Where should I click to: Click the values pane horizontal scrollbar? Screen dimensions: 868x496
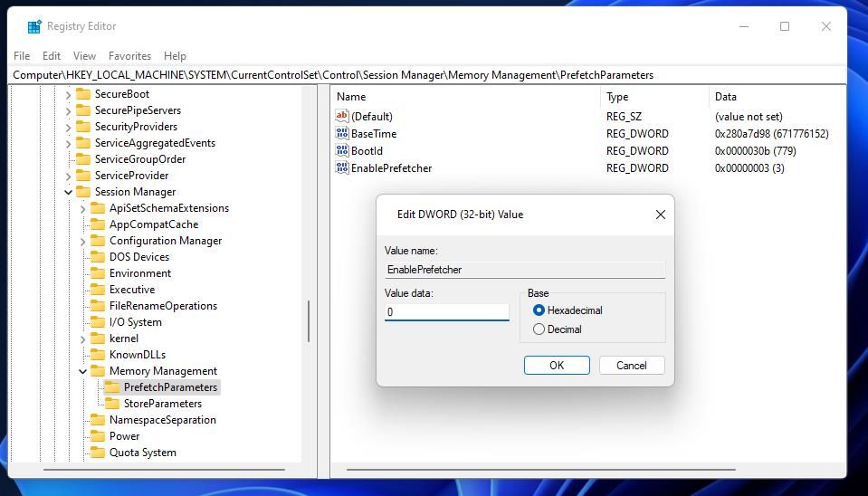541,470
